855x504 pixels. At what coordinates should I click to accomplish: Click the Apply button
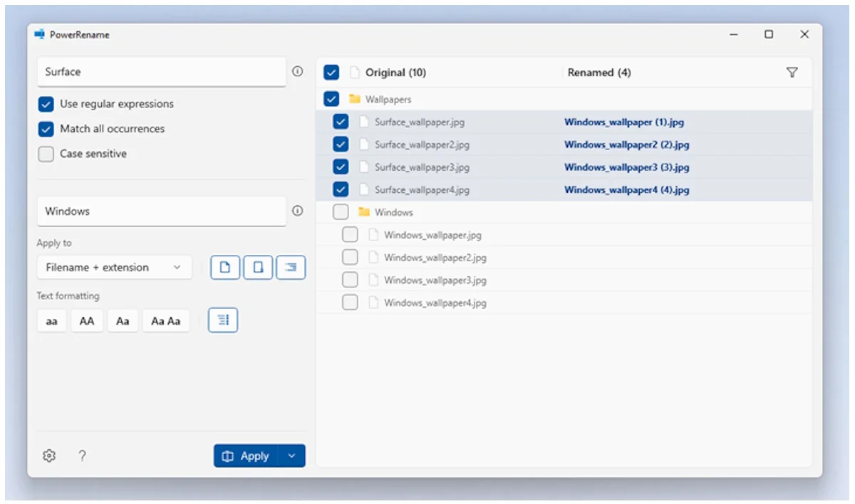coord(246,456)
